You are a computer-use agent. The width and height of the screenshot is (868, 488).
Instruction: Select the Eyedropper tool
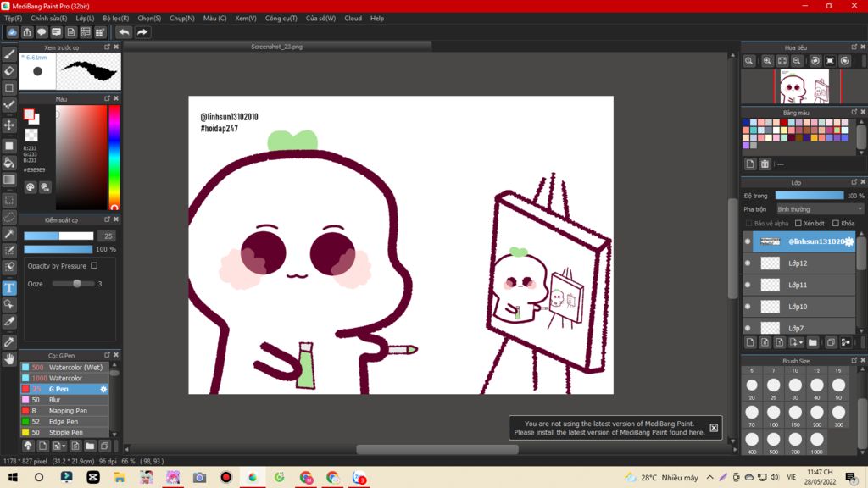pos(9,342)
